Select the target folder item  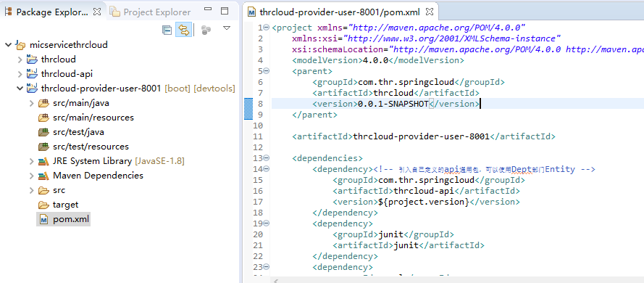tap(65, 205)
